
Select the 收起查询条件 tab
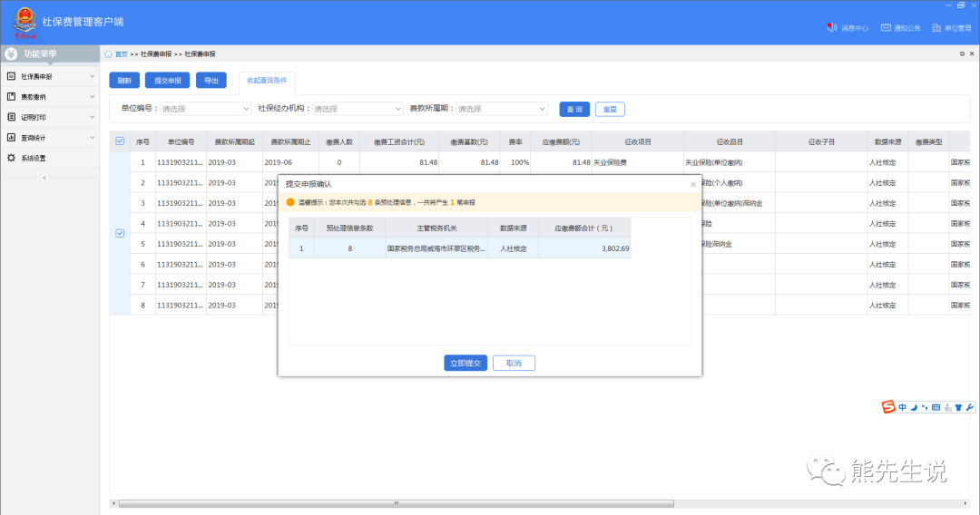[267, 80]
